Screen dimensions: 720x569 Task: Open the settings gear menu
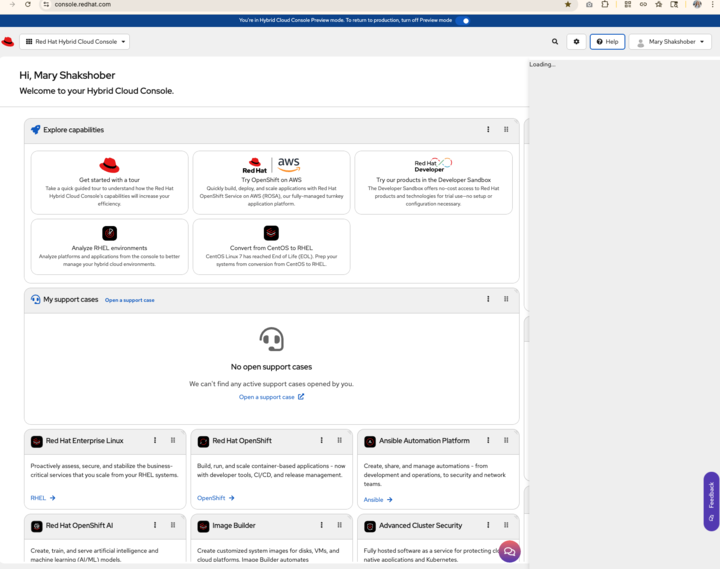(x=576, y=42)
